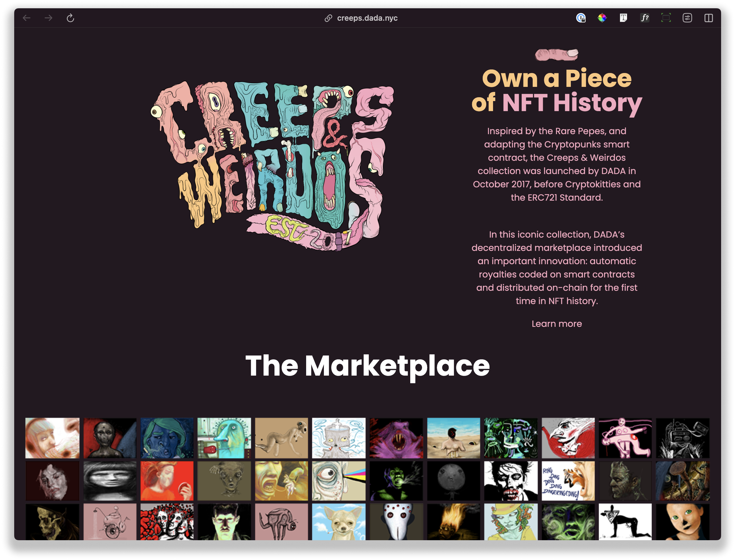Open the password manager extension icon
This screenshot has height=560, width=735.
(x=581, y=18)
